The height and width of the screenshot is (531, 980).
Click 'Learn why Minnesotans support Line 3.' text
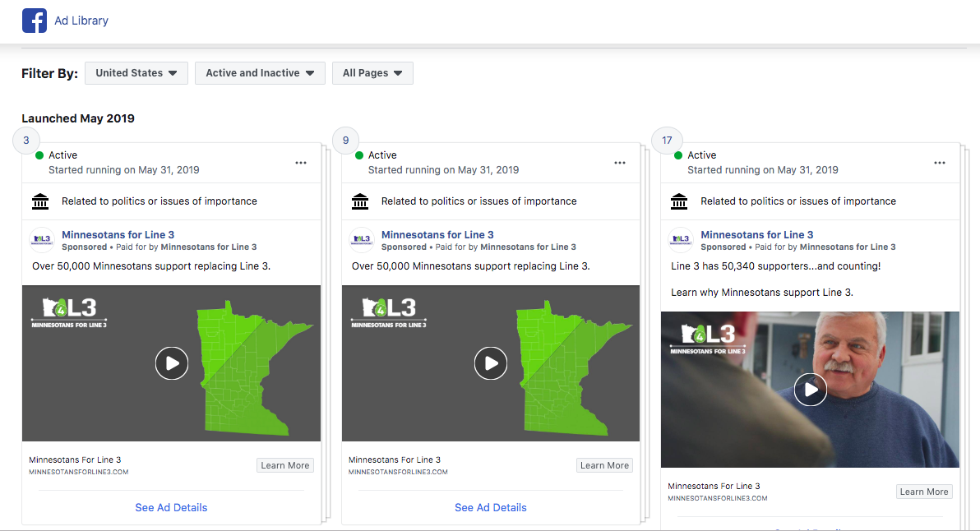[762, 293]
